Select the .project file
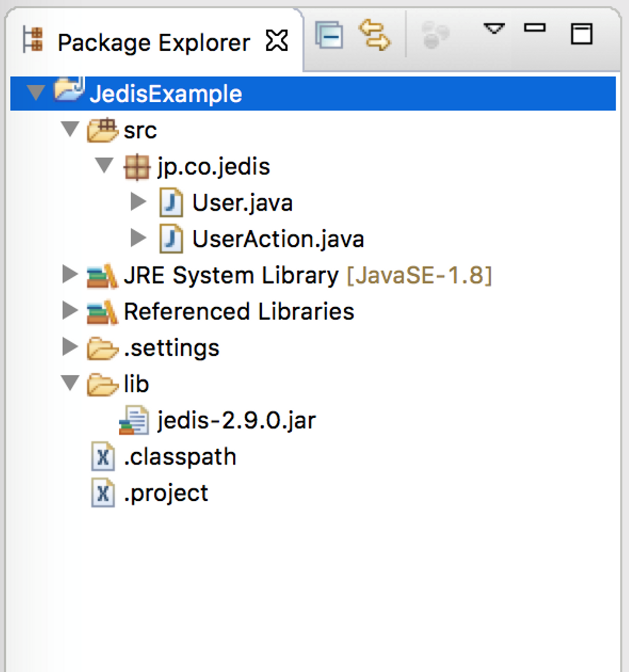 click(166, 493)
